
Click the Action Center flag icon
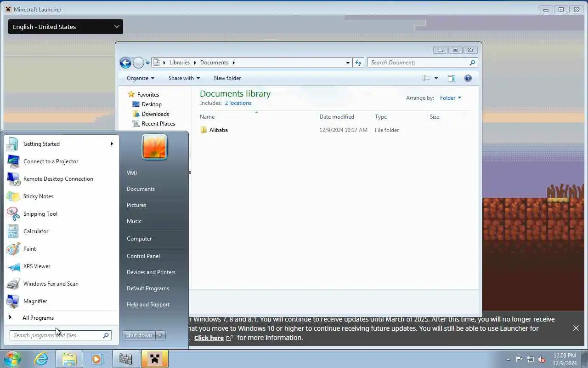(519, 359)
